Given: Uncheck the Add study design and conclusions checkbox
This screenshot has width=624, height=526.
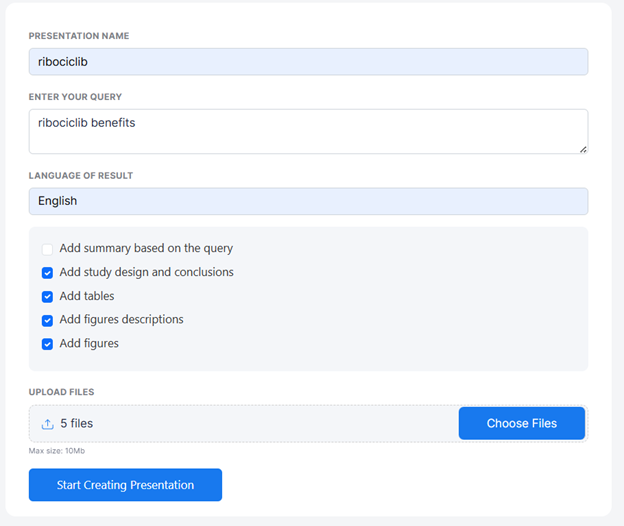Looking at the screenshot, I should pyautogui.click(x=47, y=272).
